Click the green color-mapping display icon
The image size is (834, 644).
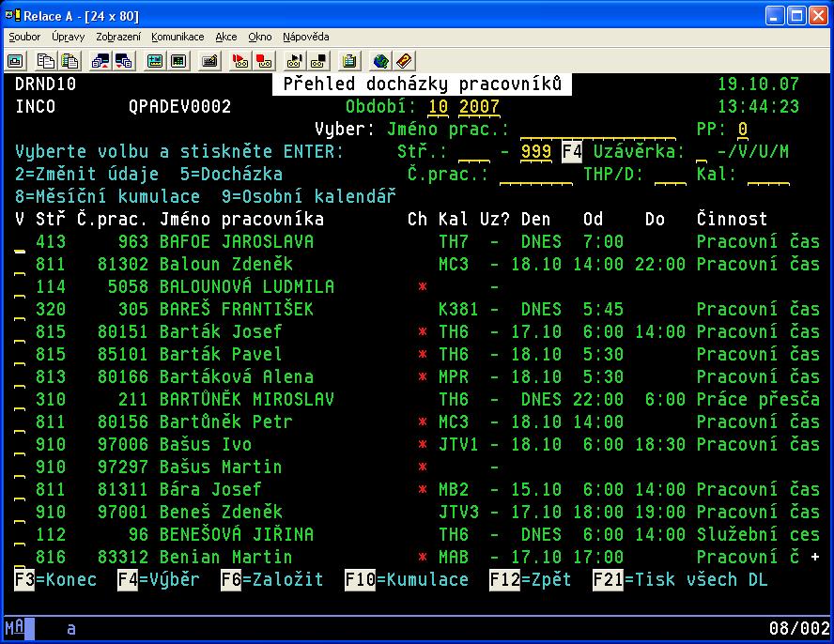tap(154, 61)
